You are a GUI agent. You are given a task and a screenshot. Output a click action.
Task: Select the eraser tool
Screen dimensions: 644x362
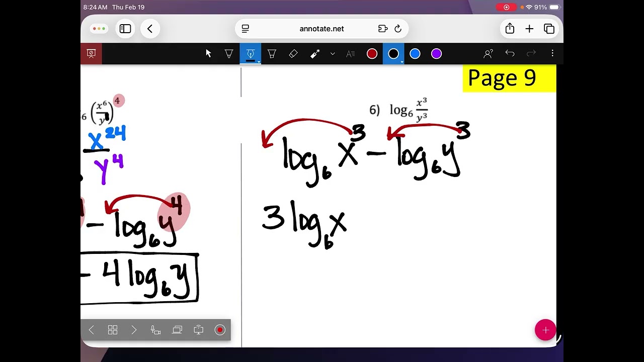click(293, 54)
